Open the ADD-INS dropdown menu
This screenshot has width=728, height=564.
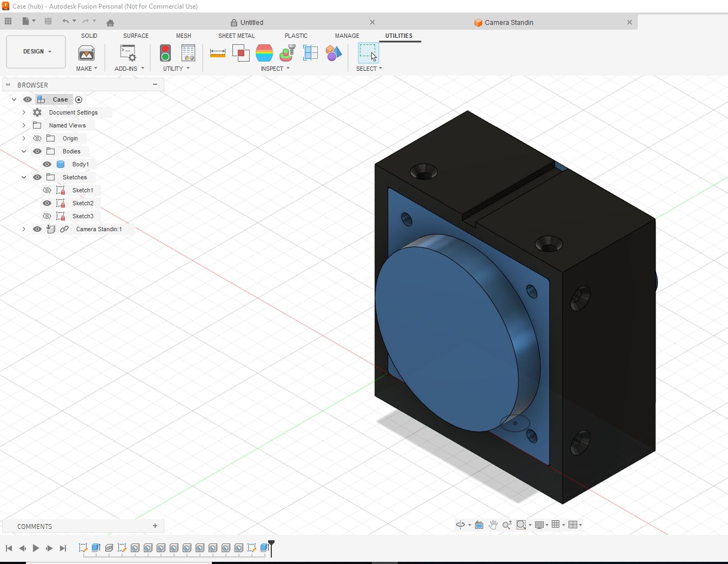point(129,69)
